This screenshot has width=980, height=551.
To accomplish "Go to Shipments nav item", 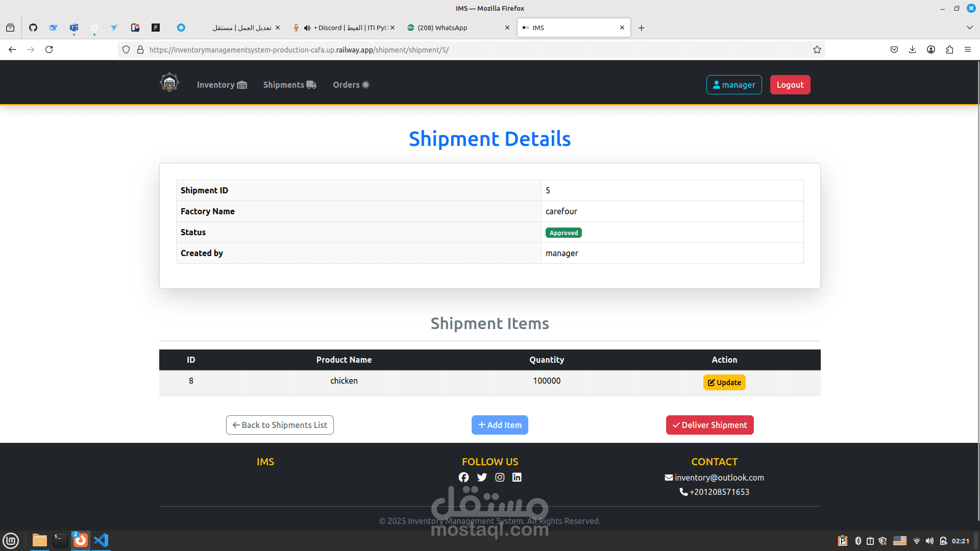I will click(x=289, y=85).
